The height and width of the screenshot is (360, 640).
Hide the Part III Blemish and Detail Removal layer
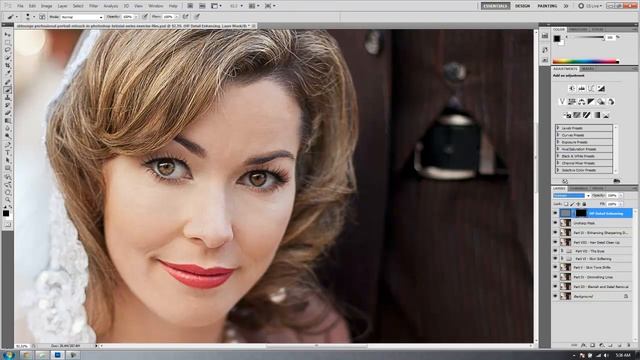pos(555,287)
